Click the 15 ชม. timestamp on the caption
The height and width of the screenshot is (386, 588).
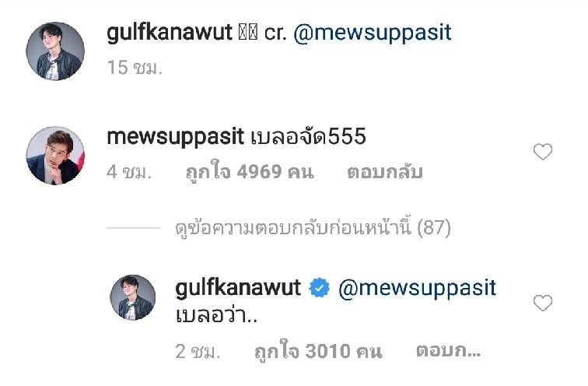[135, 68]
